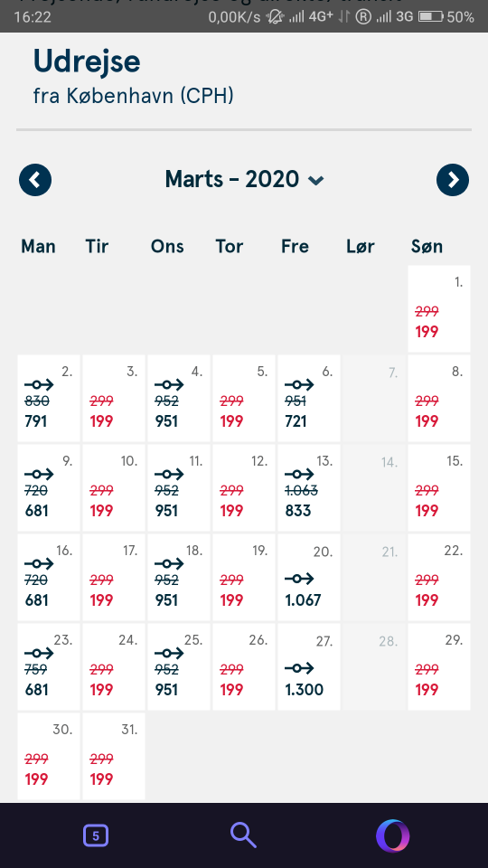This screenshot has height=868, width=488.
Task: Choose March 27 priced 1.300
Action: coord(309,667)
